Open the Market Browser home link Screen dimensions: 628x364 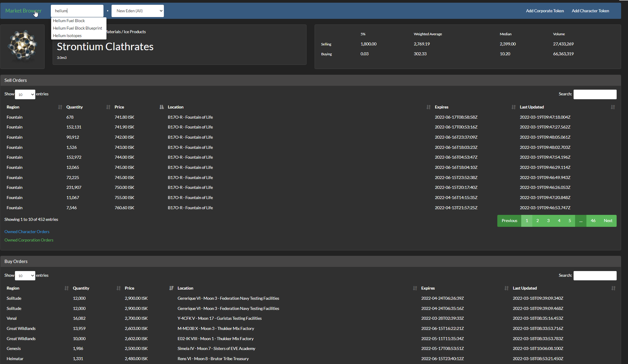coord(23,11)
